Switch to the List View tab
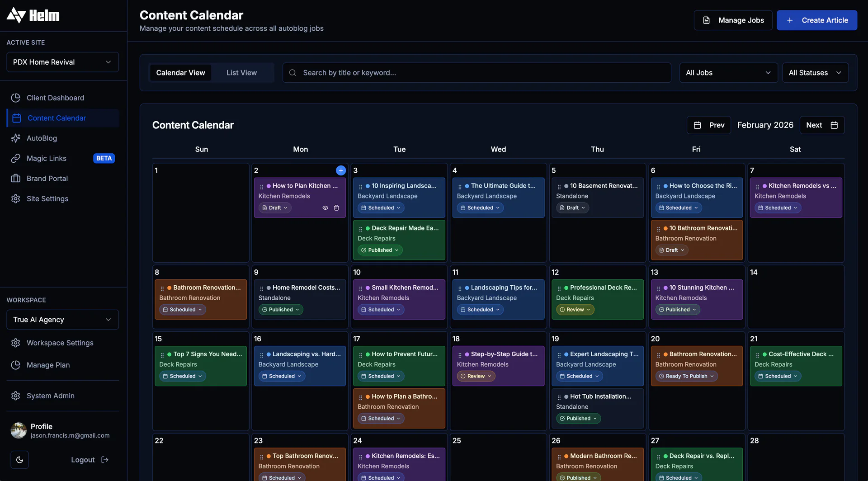868x481 pixels. tap(241, 72)
